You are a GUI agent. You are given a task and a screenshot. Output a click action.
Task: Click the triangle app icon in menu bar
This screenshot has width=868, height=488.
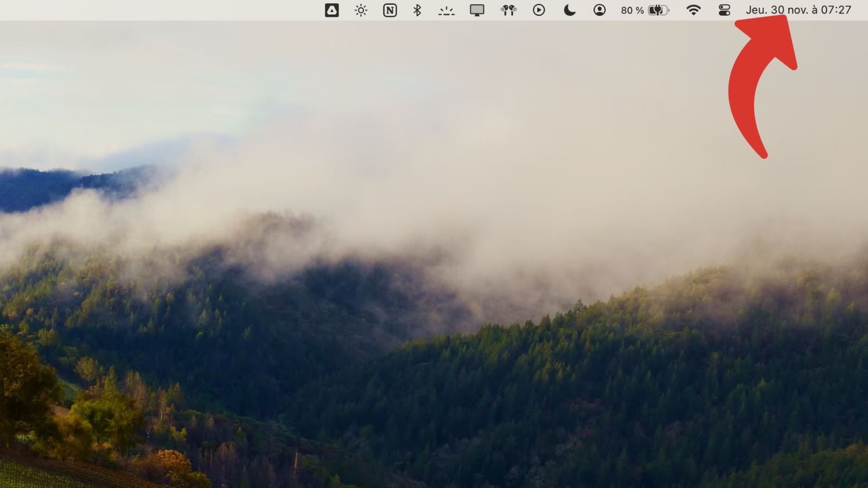click(331, 10)
